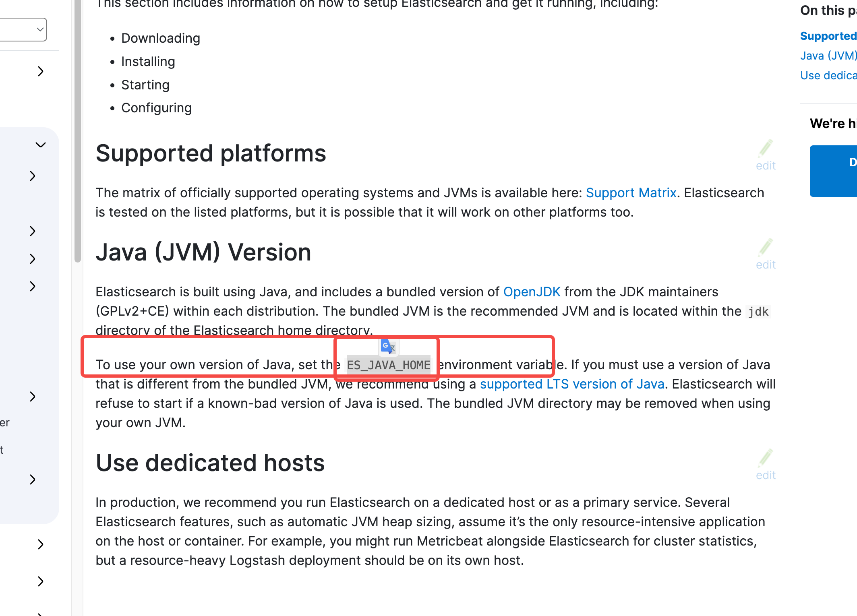The image size is (857, 616).
Task: Select the highlighted ES_JAVA_HOME code text
Action: click(388, 365)
